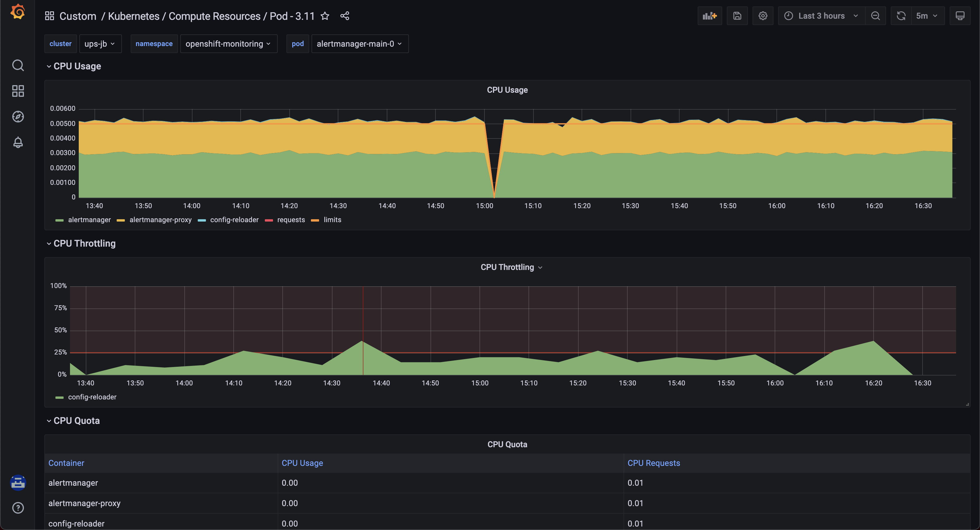
Task: Click the Add panel icon
Action: tap(710, 16)
